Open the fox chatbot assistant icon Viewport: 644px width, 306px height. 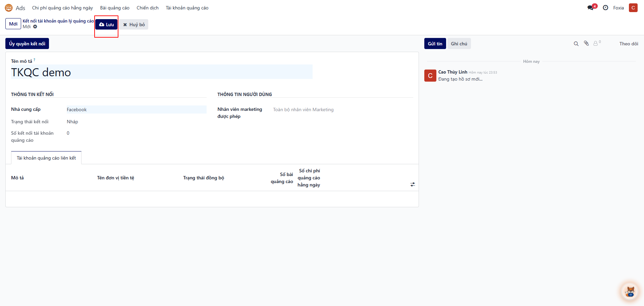pyautogui.click(x=630, y=291)
